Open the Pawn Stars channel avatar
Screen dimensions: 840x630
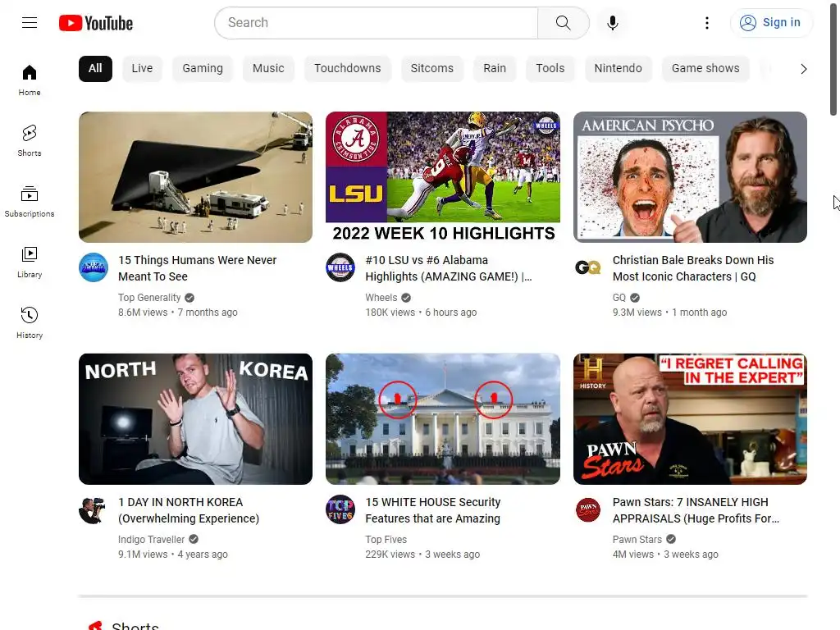[587, 509]
